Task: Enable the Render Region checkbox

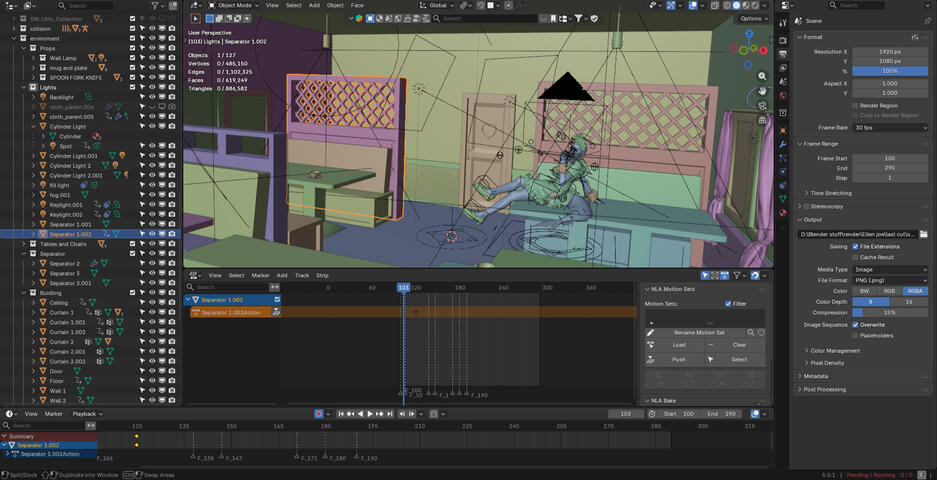Action: tap(855, 105)
